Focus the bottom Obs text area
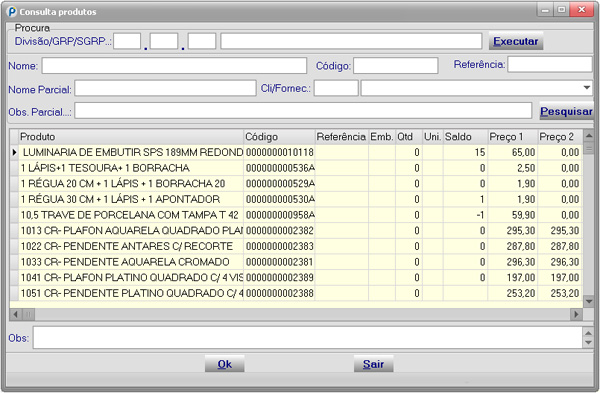Image resolution: width=600 pixels, height=393 pixels. (x=307, y=338)
